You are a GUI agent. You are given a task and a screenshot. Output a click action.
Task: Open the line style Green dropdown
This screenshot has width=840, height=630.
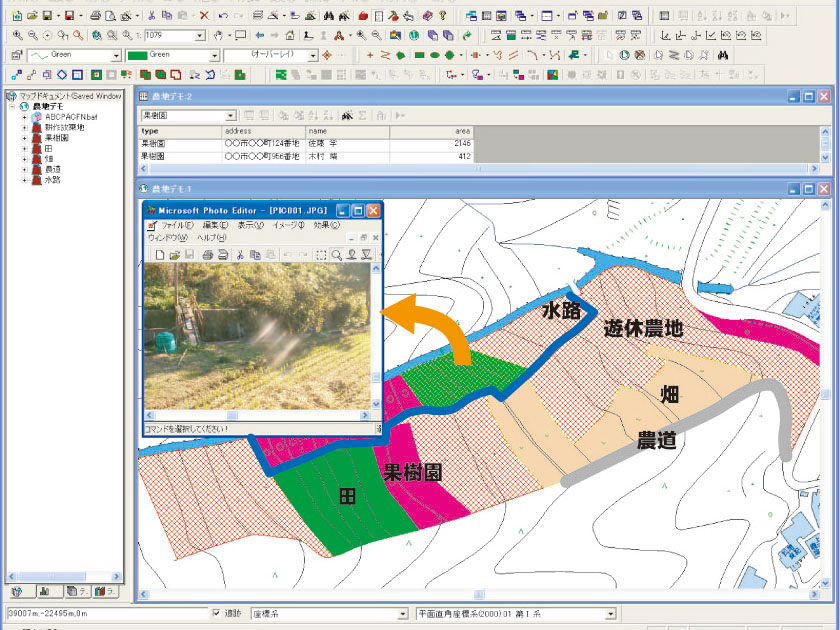[116, 55]
